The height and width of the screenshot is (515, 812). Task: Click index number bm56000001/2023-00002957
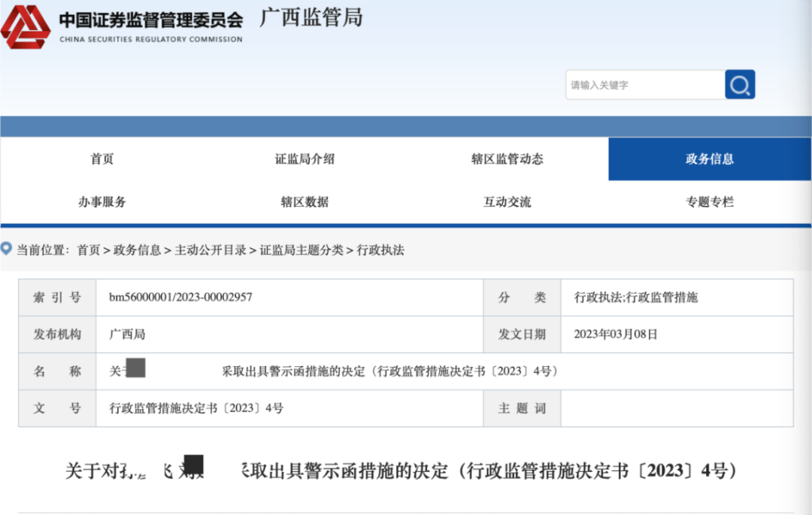tap(180, 297)
